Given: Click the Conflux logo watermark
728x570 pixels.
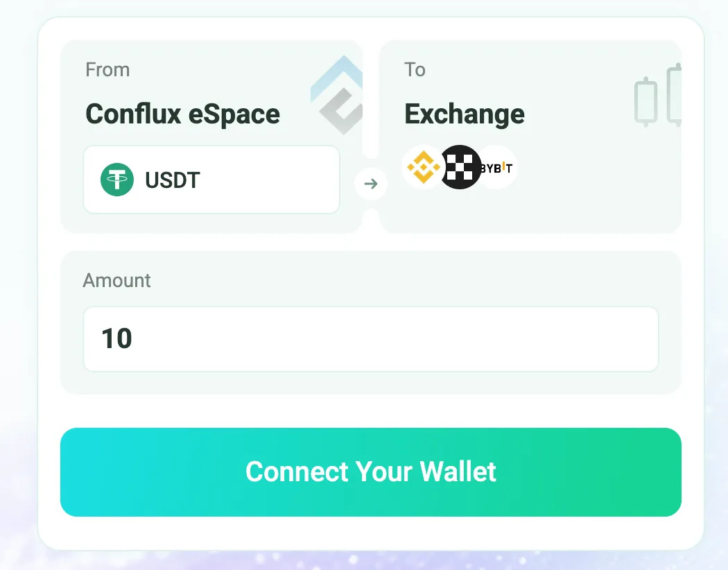Looking at the screenshot, I should [x=337, y=95].
